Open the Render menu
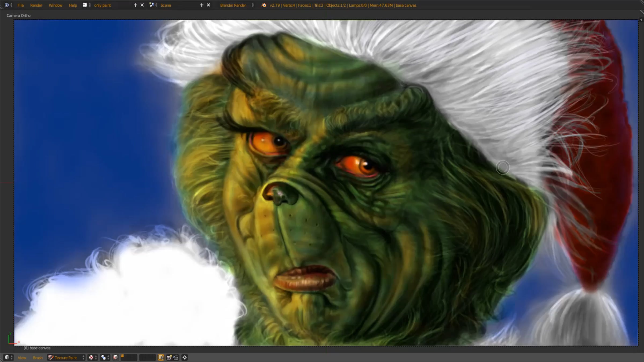This screenshot has width=644, height=362. click(x=36, y=5)
